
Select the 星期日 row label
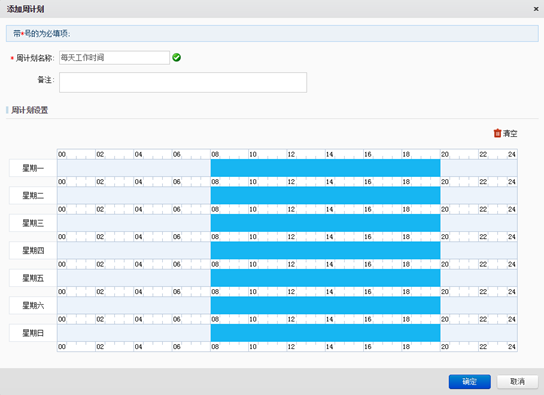pyautogui.click(x=33, y=333)
